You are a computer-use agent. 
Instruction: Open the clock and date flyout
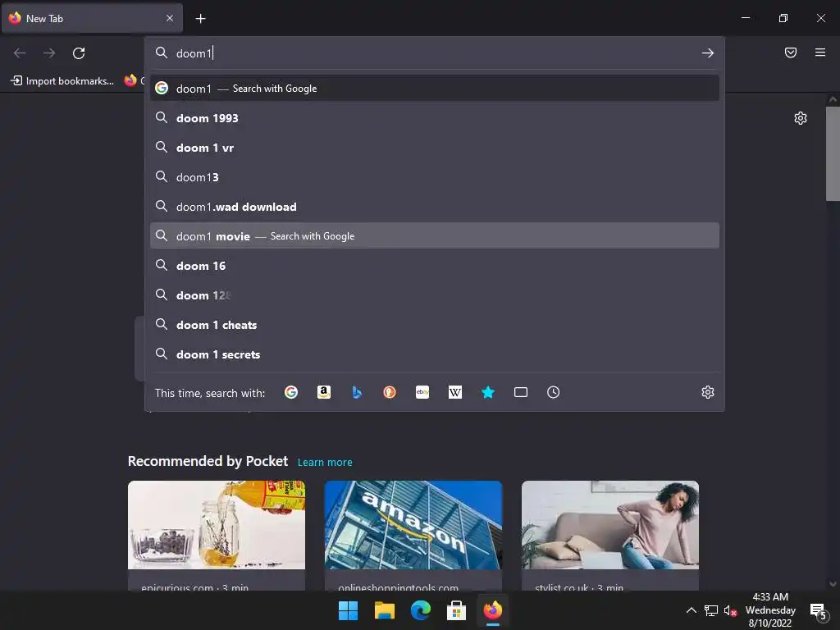770,610
